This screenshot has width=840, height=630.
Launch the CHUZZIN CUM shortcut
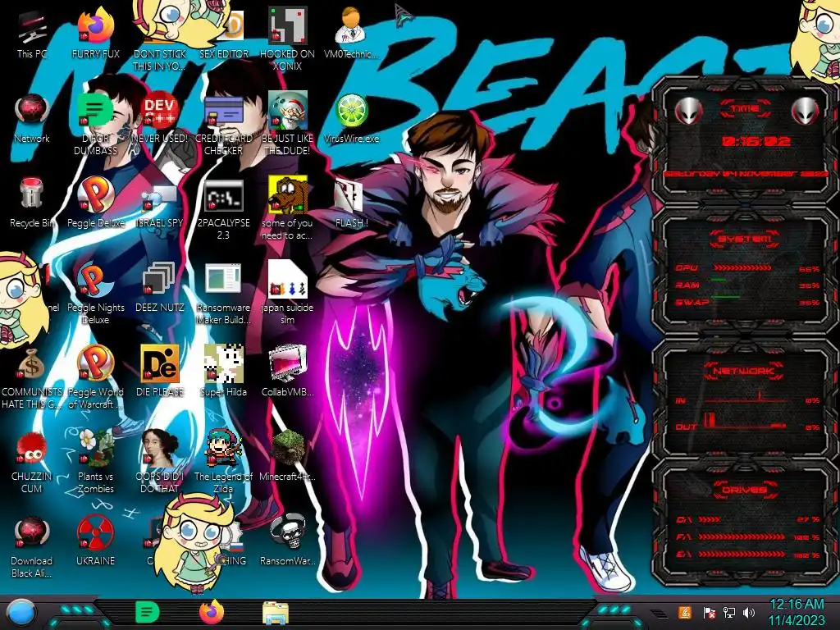coord(32,462)
